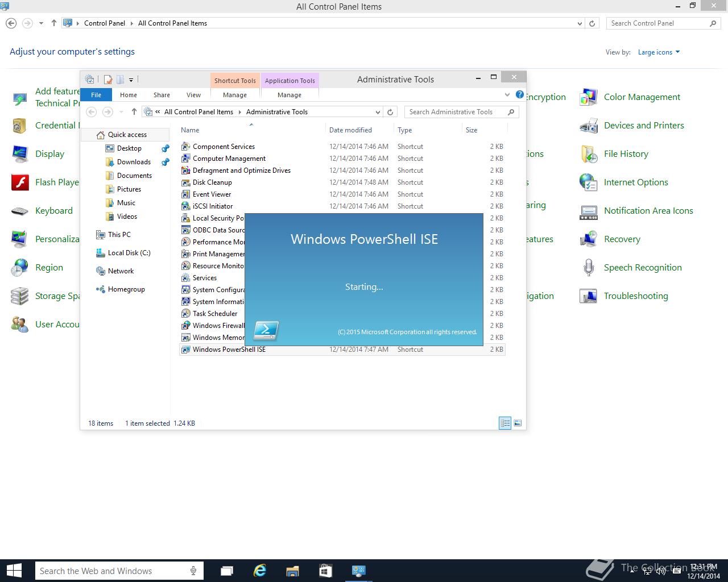
Task: Open recent locations dropdown in Administrative Tools
Action: click(x=121, y=112)
